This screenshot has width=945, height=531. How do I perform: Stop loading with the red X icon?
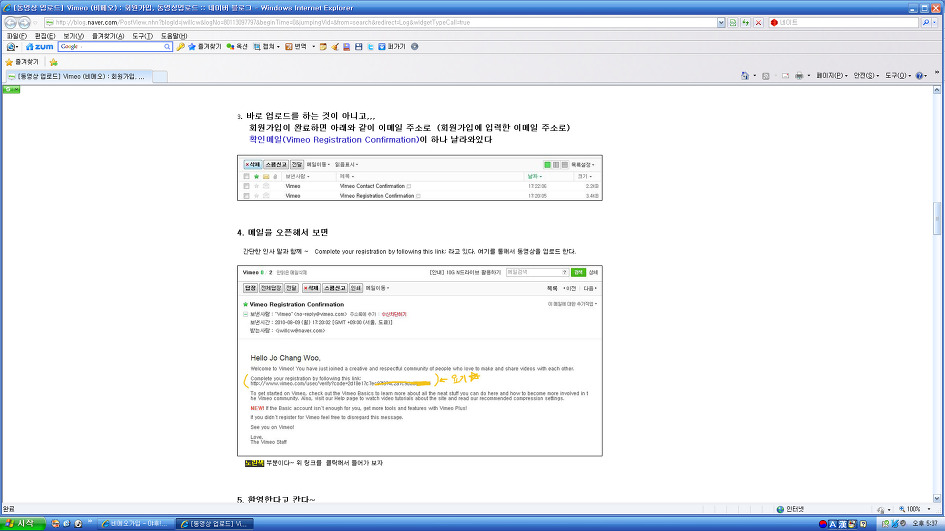point(758,22)
